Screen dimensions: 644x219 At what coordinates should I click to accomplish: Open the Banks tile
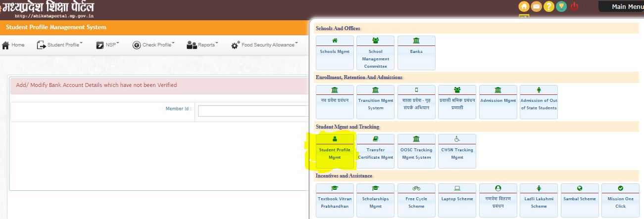416,52
